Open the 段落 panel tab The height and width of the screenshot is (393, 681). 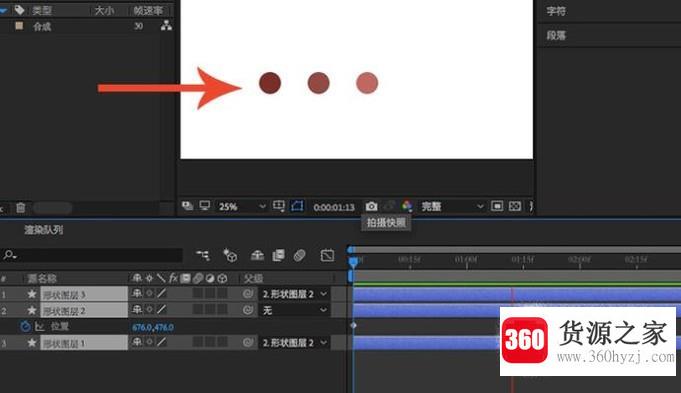pyautogui.click(x=556, y=35)
